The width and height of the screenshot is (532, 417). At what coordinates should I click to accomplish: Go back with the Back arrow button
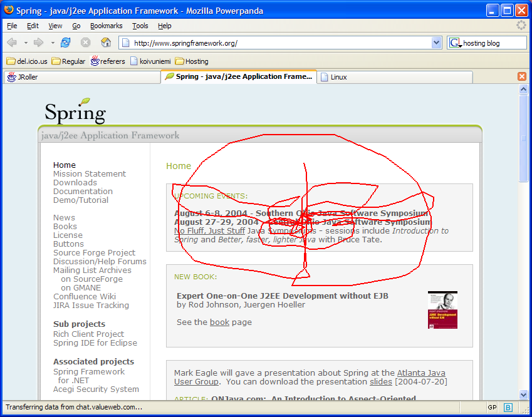tap(12, 43)
